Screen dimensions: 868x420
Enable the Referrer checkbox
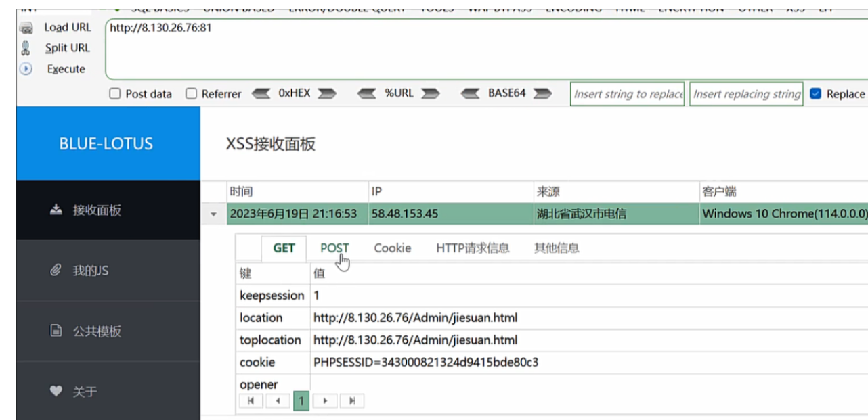tap(192, 94)
